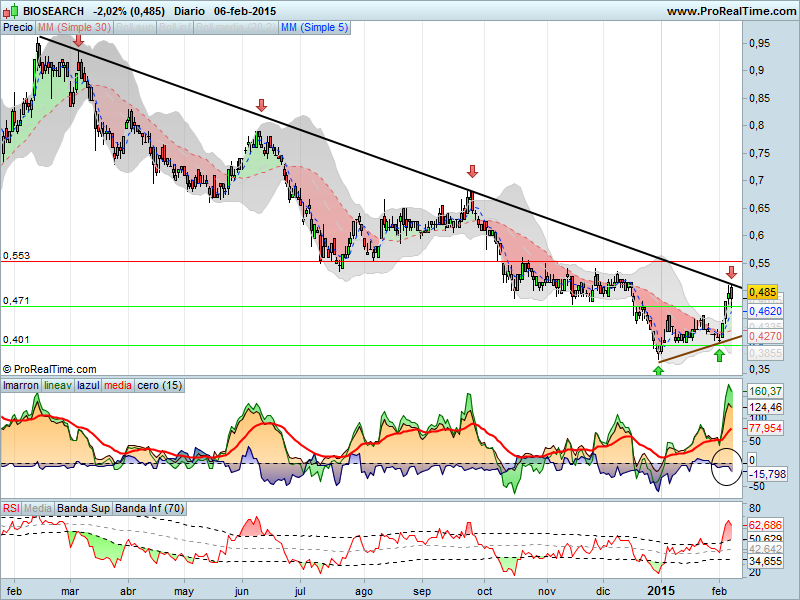
Task: Click the 0,75 price axis label
Action: [759, 153]
